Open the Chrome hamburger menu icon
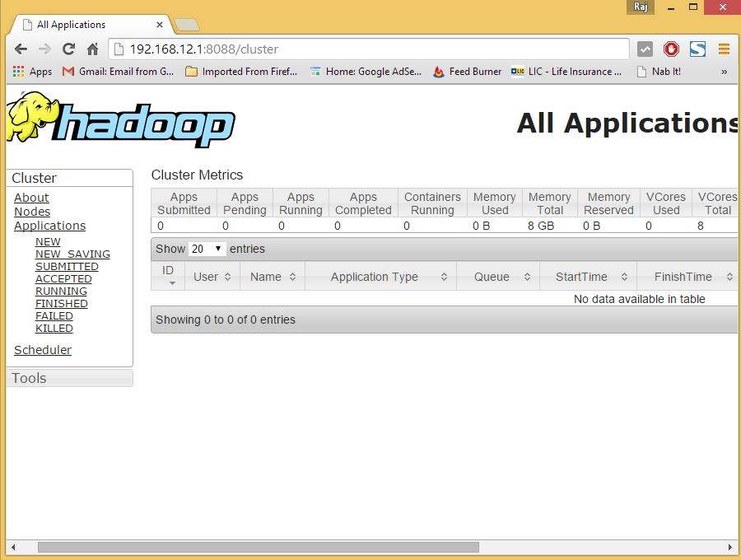This screenshot has width=741, height=560. coord(724,49)
